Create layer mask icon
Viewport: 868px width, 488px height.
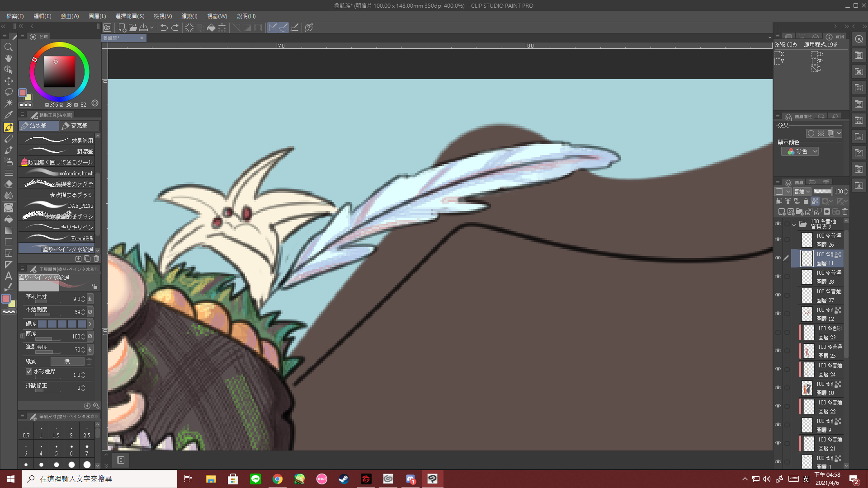(x=827, y=211)
